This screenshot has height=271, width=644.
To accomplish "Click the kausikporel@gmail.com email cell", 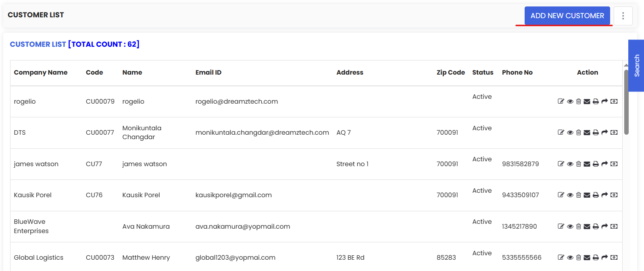I will 233,195.
